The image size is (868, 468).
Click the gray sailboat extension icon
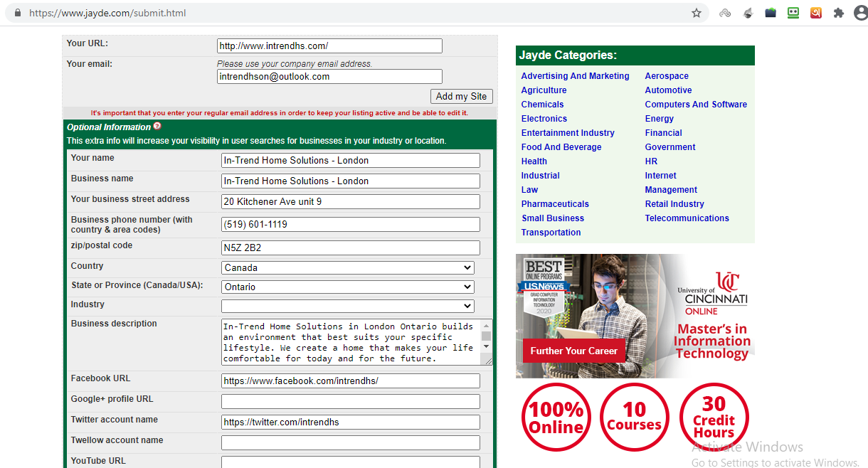(x=748, y=13)
